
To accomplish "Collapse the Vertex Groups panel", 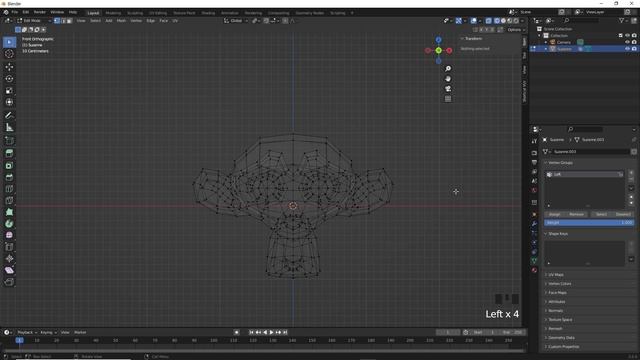I will click(x=560, y=162).
